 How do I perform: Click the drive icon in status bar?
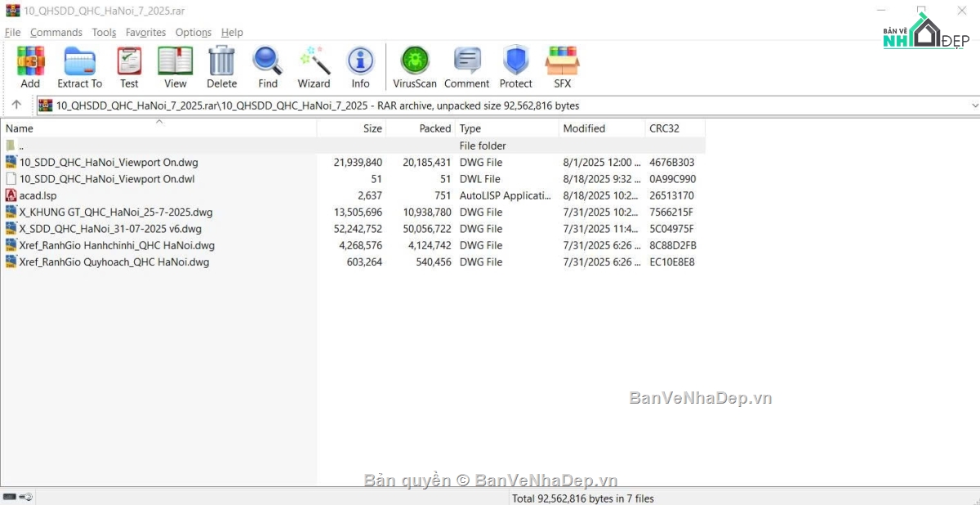[11, 497]
